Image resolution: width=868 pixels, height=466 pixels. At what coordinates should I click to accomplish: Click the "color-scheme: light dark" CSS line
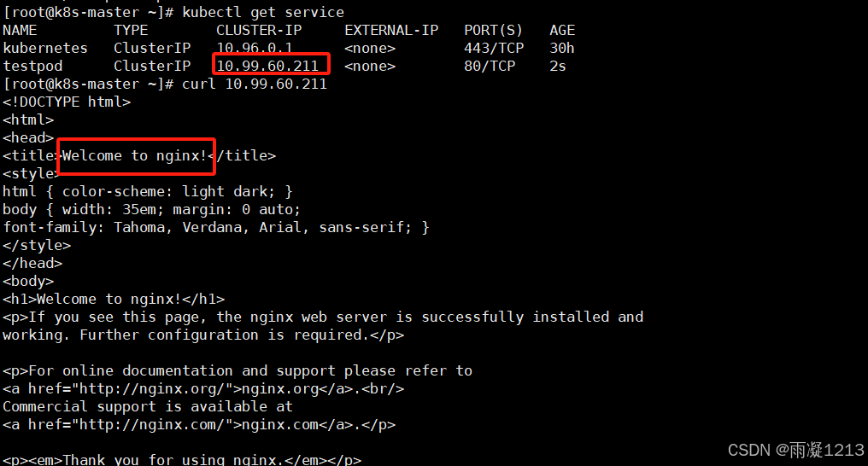(148, 191)
